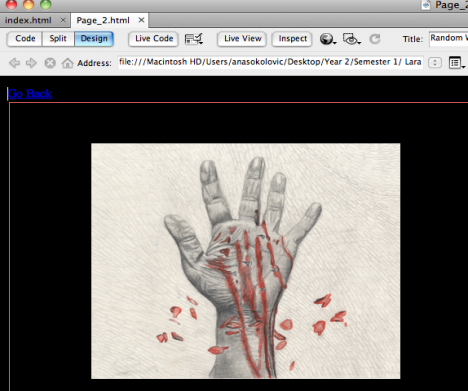Go forward using the right arrow
468x391 pixels.
(31, 63)
